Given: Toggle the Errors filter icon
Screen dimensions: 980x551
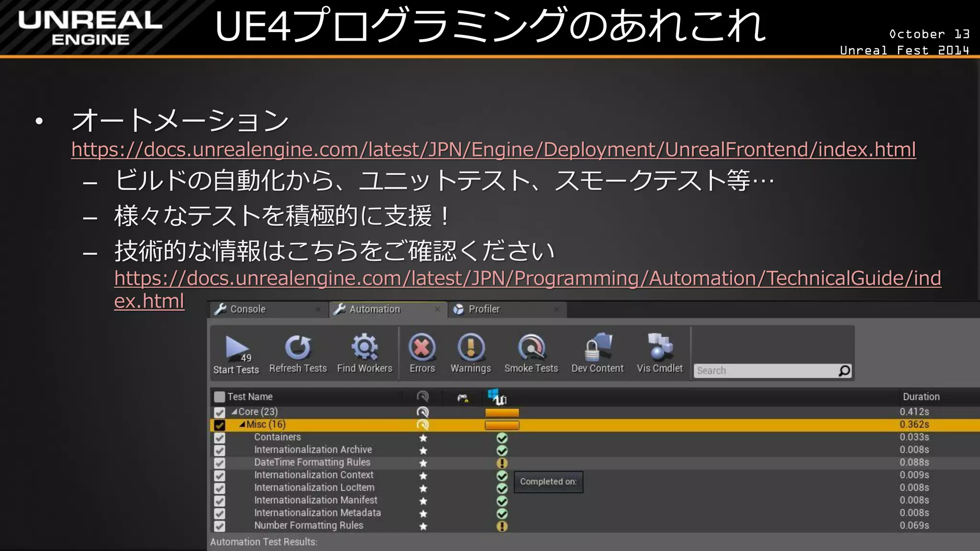Looking at the screenshot, I should (422, 347).
